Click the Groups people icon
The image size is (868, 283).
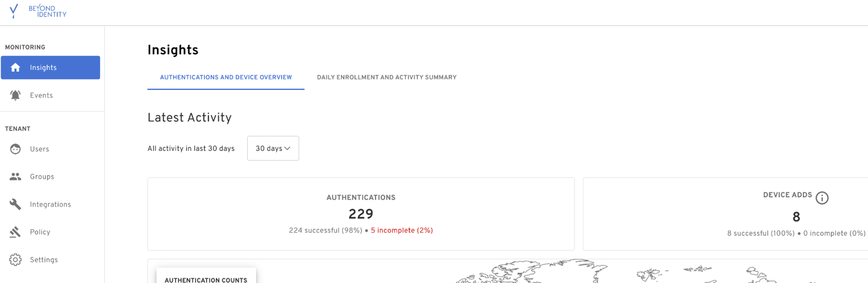click(16, 177)
